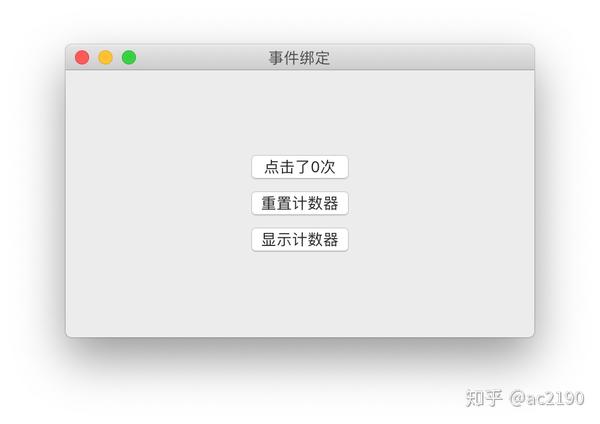The height and width of the screenshot is (424, 600).
Task: Click the window title 事件绑定
Action: [x=299, y=58]
